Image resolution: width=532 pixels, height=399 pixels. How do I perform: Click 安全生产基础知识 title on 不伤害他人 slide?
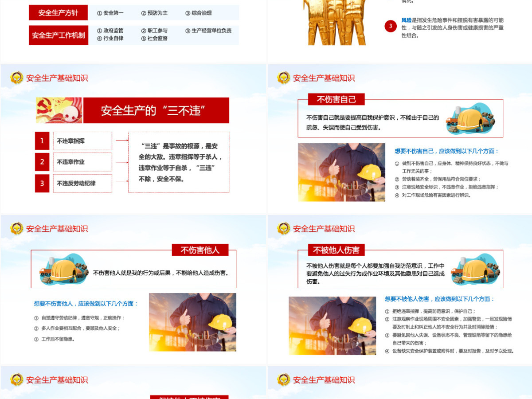click(x=57, y=229)
